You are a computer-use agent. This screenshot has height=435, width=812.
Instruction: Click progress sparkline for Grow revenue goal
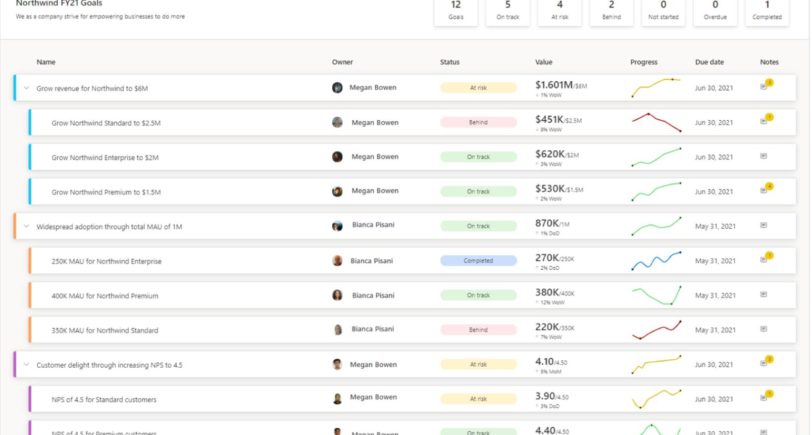656,88
